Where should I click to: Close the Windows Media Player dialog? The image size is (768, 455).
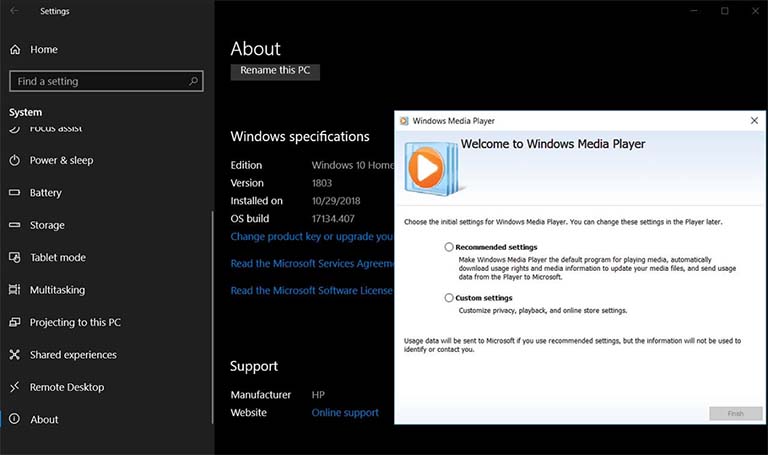coord(754,120)
